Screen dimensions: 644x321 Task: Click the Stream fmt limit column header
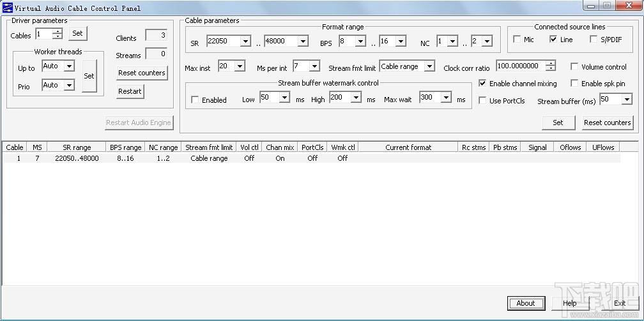pyautogui.click(x=209, y=147)
